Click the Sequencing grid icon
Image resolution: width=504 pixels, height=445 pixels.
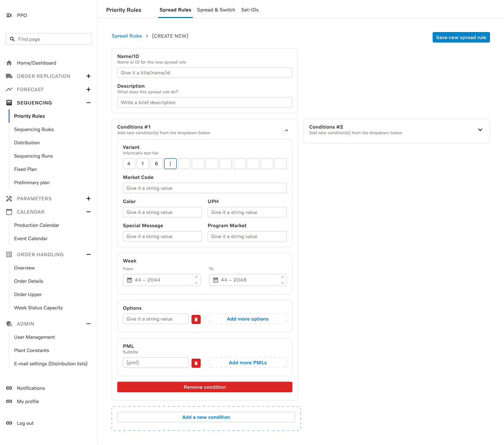click(x=9, y=103)
